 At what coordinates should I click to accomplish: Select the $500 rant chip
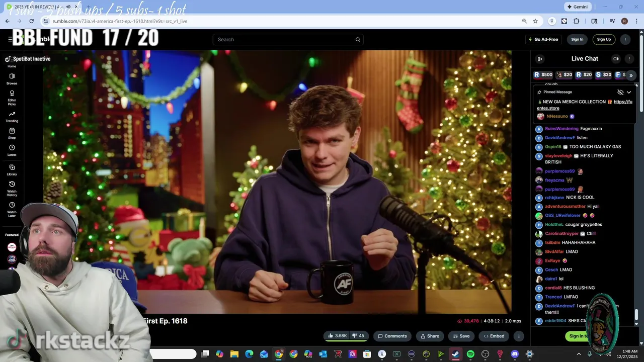[x=543, y=75]
